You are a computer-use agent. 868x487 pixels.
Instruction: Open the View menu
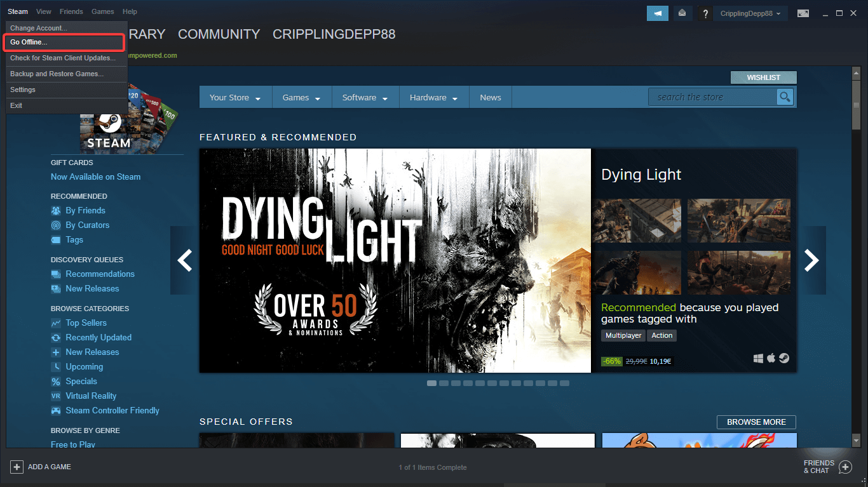(x=44, y=11)
